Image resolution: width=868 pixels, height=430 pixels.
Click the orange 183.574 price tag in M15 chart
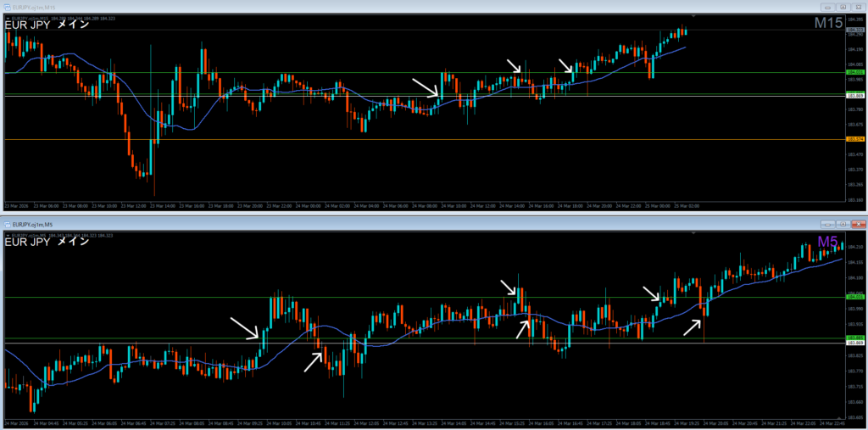(855, 139)
